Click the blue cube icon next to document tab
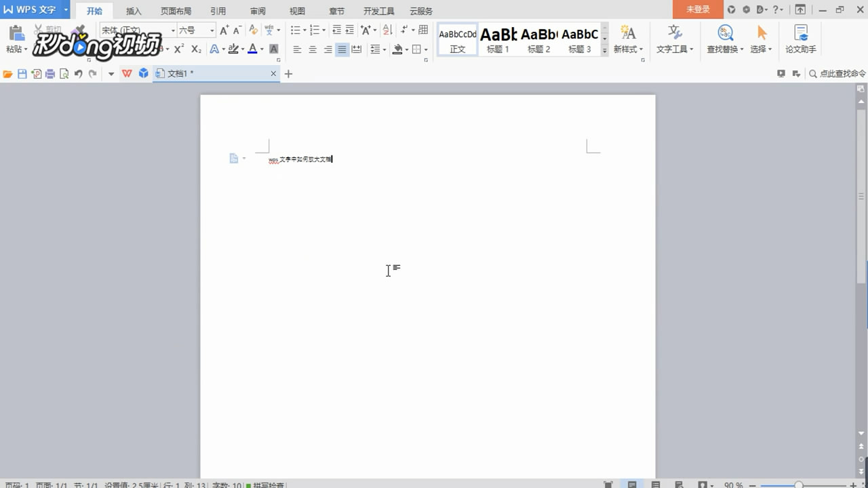868x488 pixels. (144, 74)
